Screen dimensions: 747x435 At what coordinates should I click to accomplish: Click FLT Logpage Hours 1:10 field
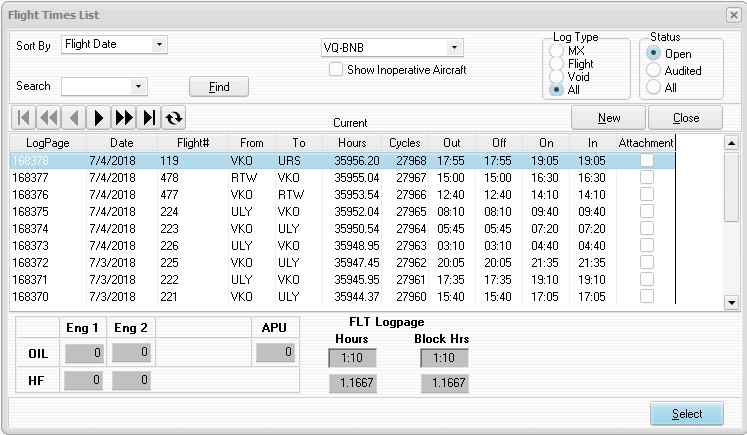click(352, 358)
